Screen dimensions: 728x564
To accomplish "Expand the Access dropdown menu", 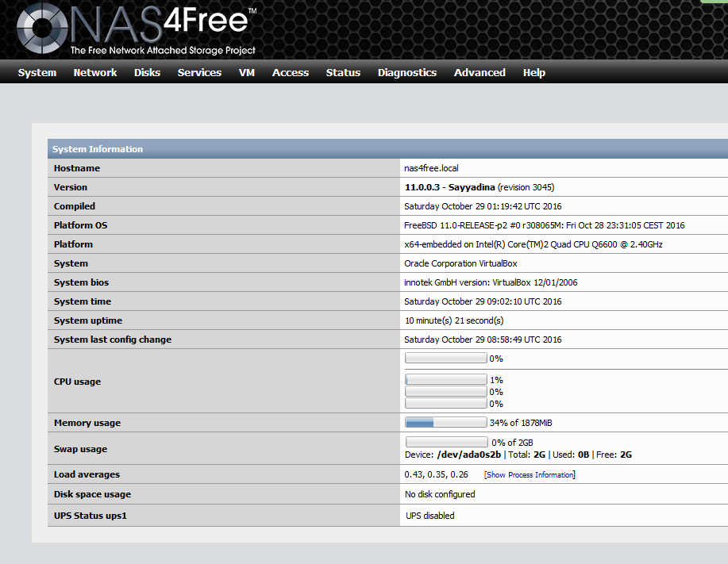I will (x=291, y=72).
